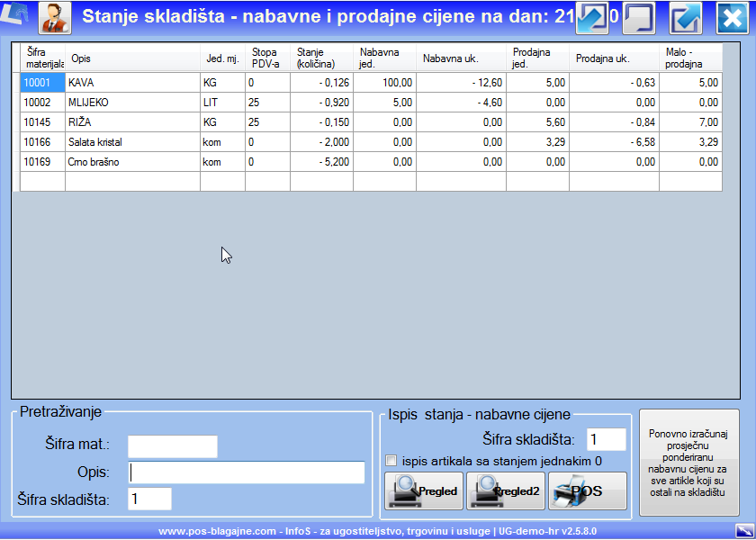Click the 'Opis' column header
Image resolution: width=756 pixels, height=540 pixels.
(x=132, y=58)
